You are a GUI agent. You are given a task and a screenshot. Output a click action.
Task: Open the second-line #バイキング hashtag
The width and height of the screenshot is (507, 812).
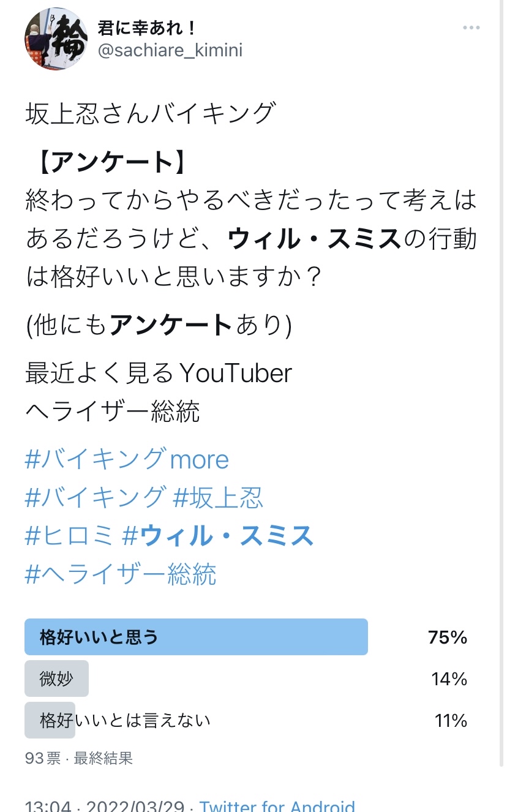pyautogui.click(x=95, y=497)
